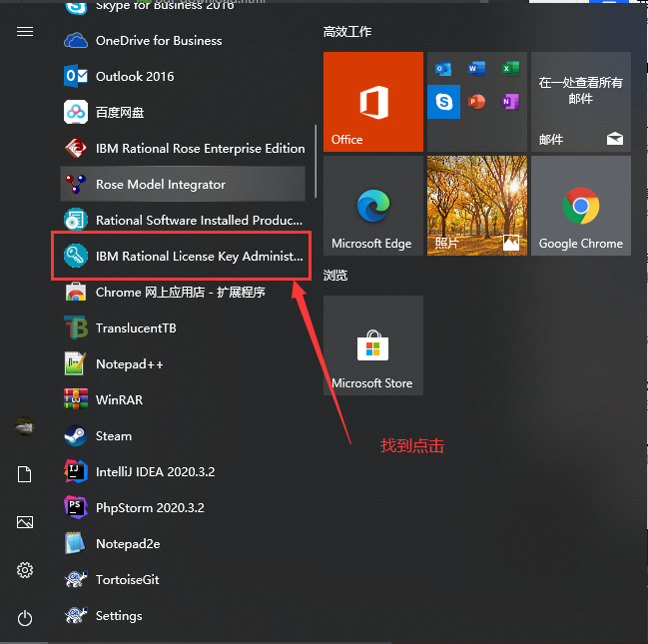This screenshot has width=648, height=644.
Task: Open the Notepad2e notepad icon
Action: (76, 543)
